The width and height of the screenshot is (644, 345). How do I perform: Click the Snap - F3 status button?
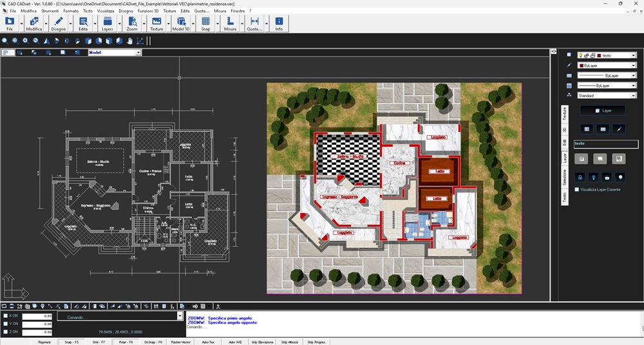point(71,342)
